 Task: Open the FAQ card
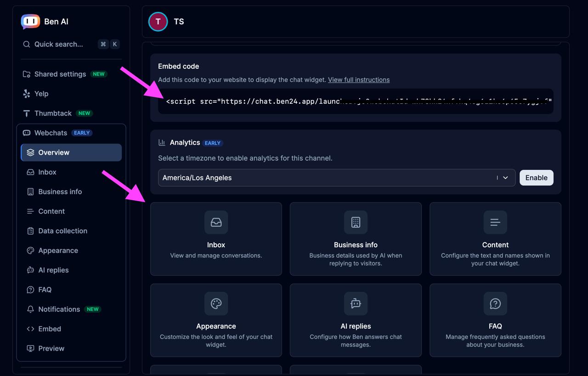pyautogui.click(x=495, y=320)
